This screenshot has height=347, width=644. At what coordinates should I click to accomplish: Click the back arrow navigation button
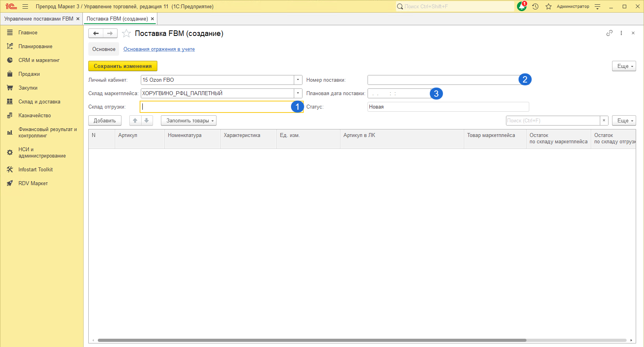[96, 34]
